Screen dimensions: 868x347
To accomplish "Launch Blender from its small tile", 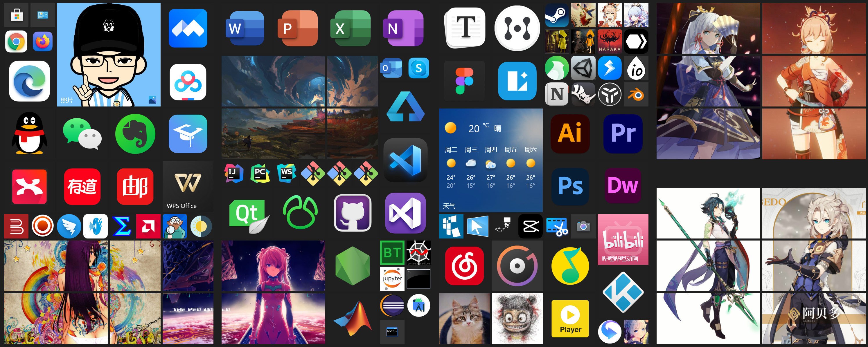I will (x=636, y=95).
